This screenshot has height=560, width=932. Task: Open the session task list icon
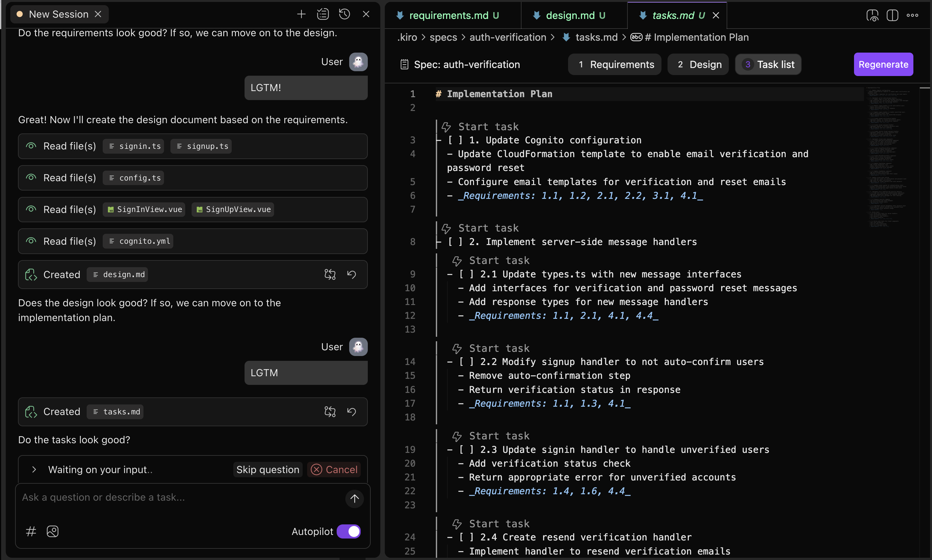(x=323, y=14)
